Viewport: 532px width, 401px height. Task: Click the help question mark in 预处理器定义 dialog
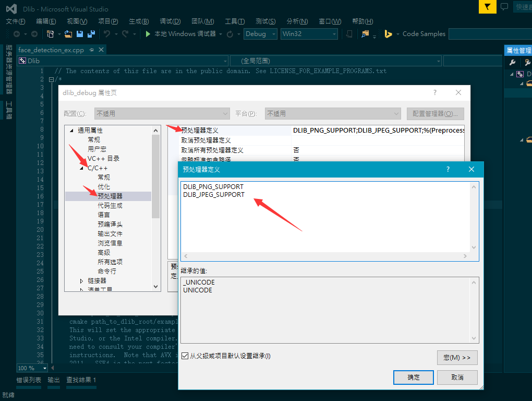448,169
